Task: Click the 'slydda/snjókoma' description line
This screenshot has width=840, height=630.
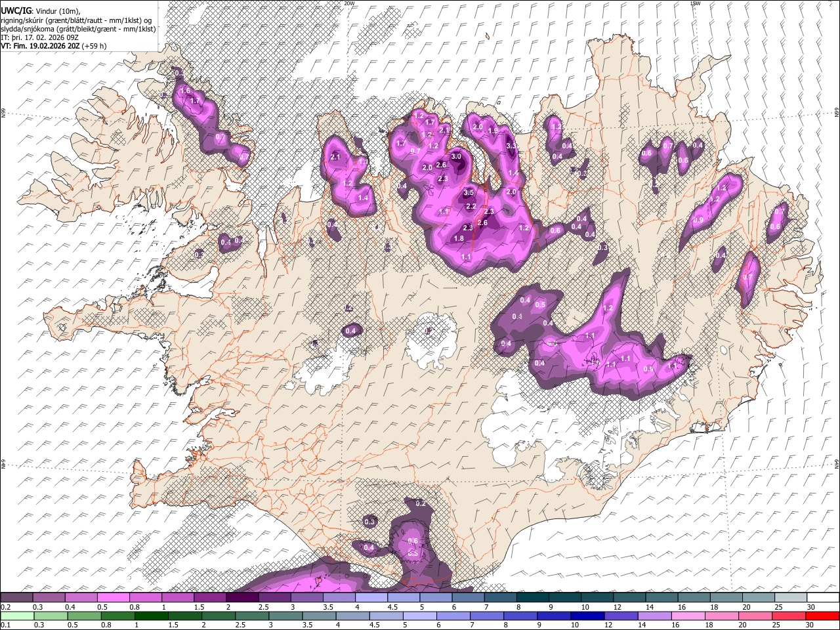Action: pyautogui.click(x=78, y=29)
